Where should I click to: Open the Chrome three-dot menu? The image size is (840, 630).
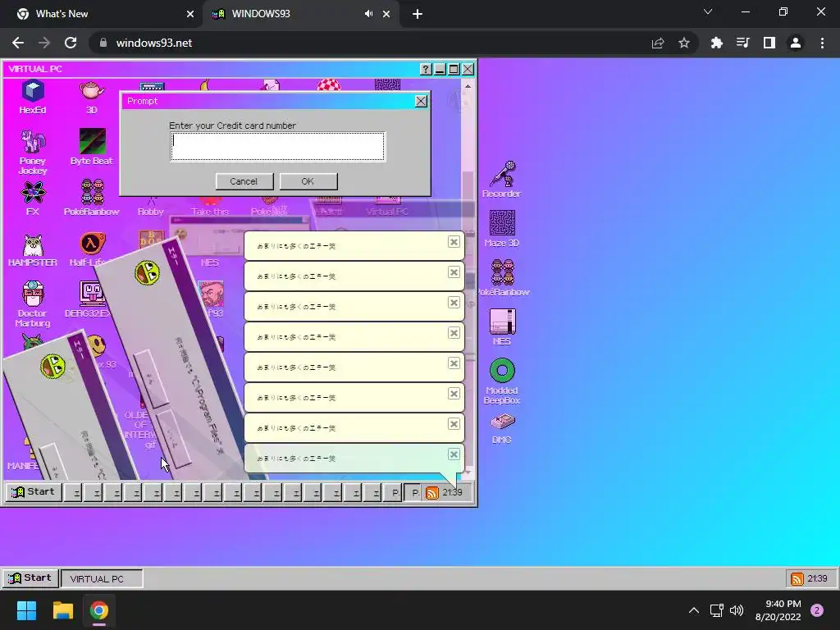pyautogui.click(x=822, y=43)
